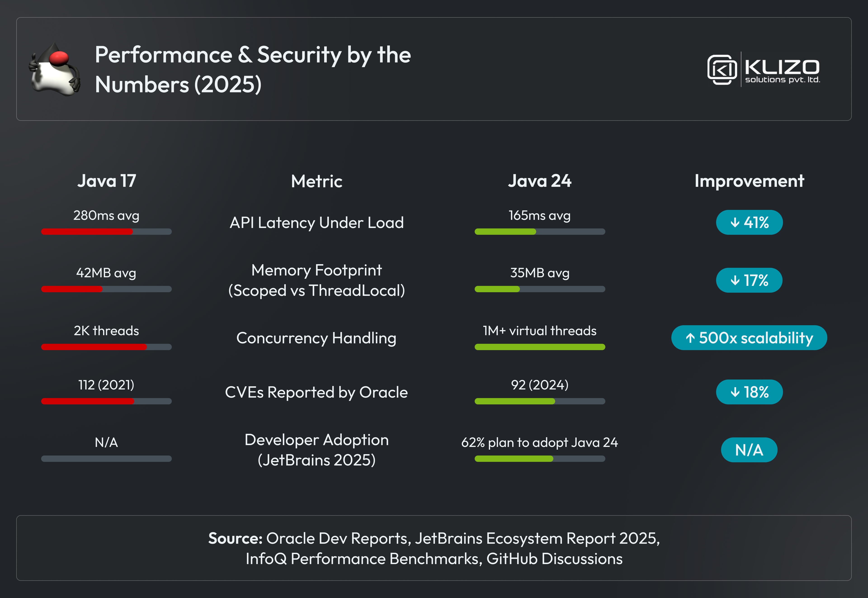This screenshot has width=868, height=598.
Task: Click the empty gray N/A bar under Java 17
Action: [x=106, y=459]
